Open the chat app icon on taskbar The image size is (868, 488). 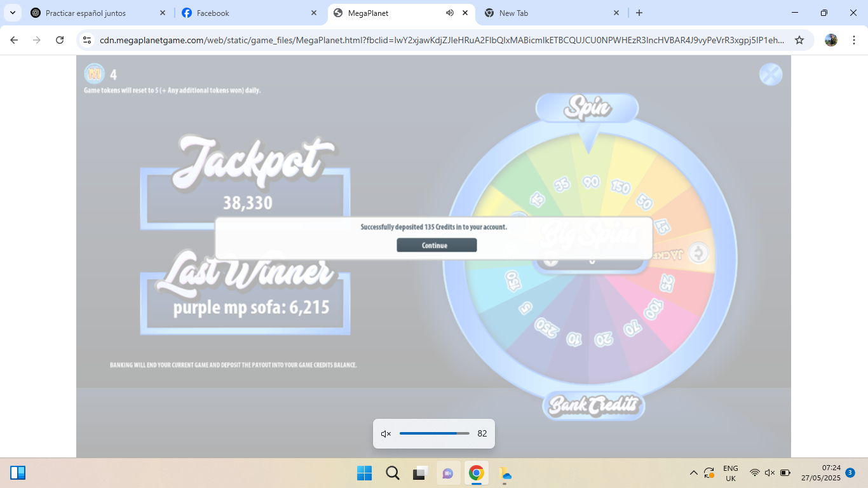[448, 473]
